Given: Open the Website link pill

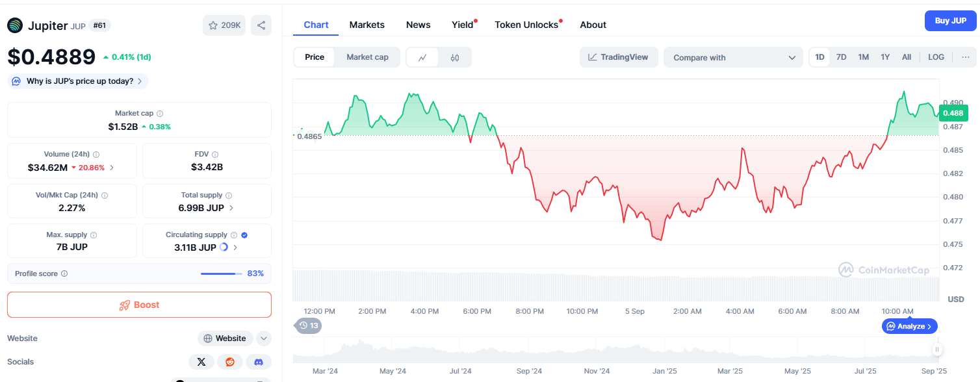Looking at the screenshot, I should [226, 338].
